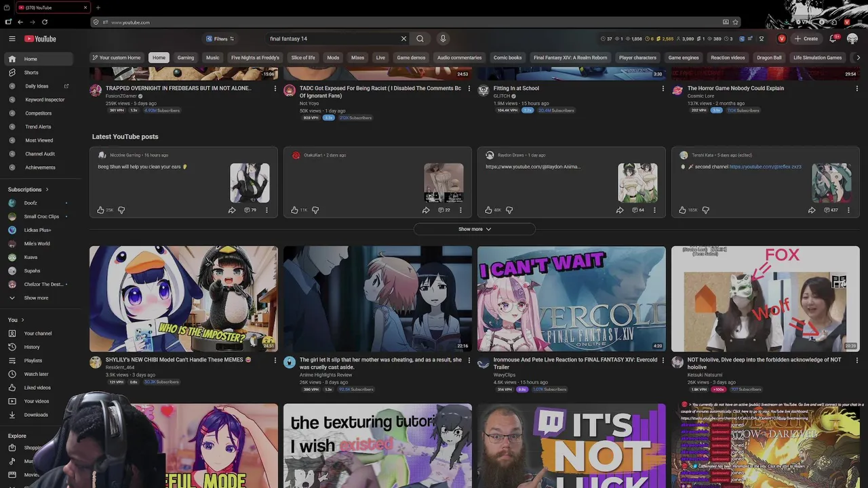Screen dimensions: 868x488
Task: Like the Nicotine Gaming post
Action: point(100,210)
